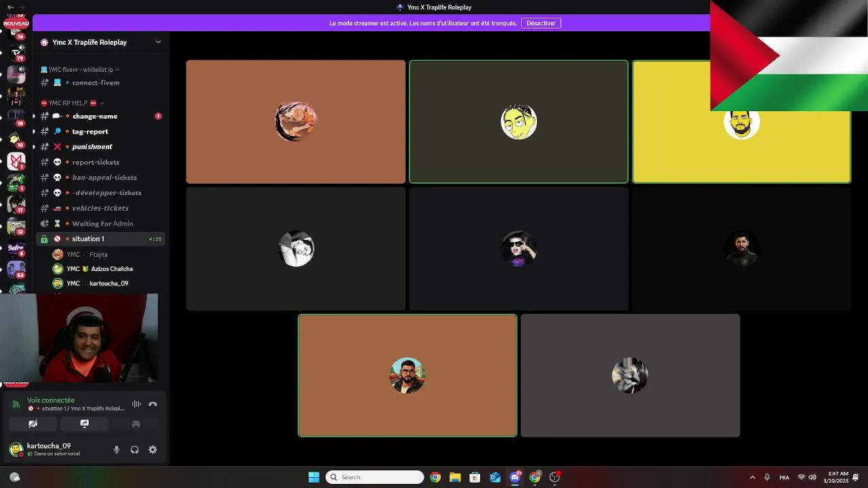Open server icon with badge 12

tap(16, 226)
